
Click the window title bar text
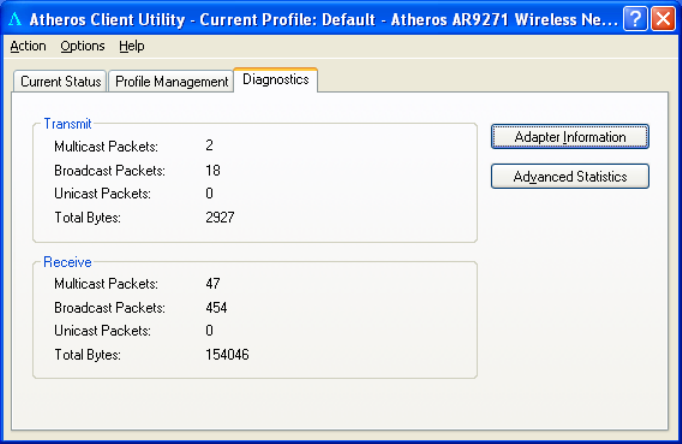(323, 20)
